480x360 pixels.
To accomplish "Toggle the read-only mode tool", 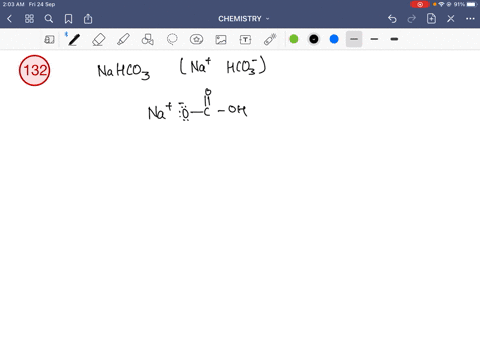I will coord(49,40).
